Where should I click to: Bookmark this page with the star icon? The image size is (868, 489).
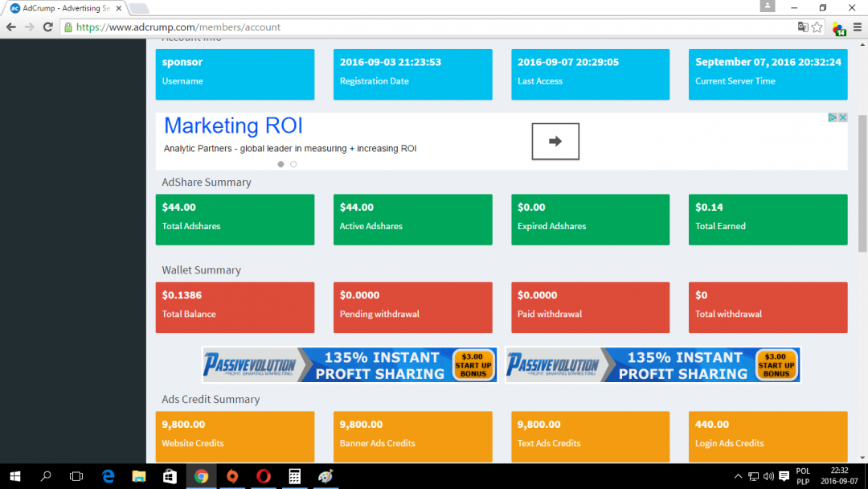(817, 27)
